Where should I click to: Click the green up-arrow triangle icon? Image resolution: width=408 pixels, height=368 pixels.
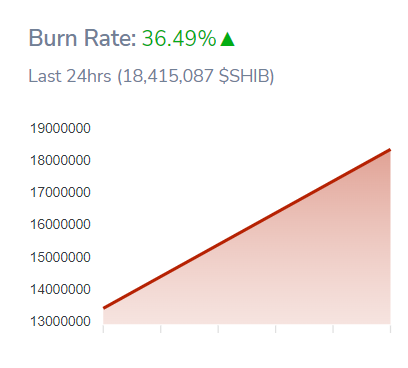[x=227, y=39]
